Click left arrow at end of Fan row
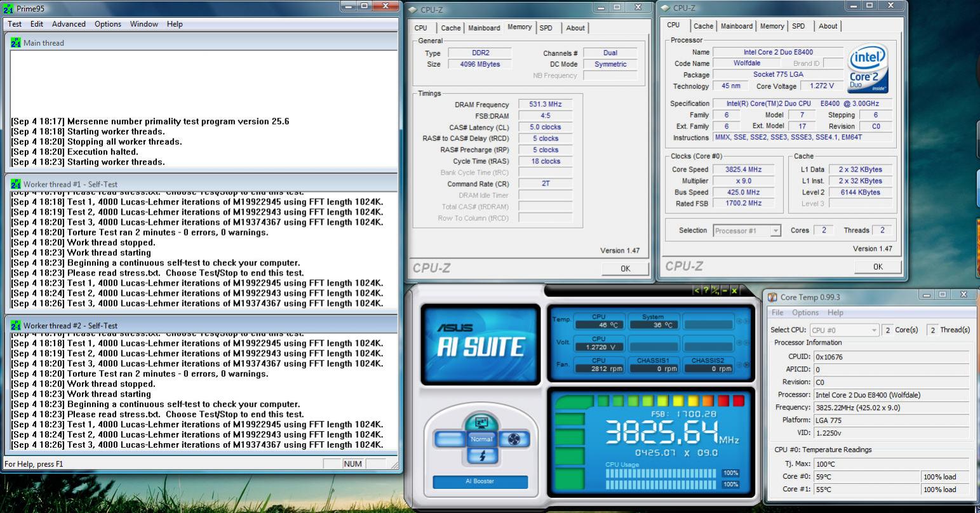 [739, 364]
